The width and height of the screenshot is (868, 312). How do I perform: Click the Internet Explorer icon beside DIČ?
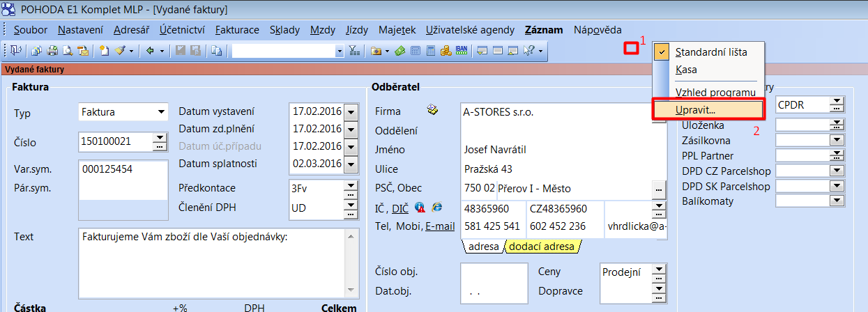coord(437,207)
